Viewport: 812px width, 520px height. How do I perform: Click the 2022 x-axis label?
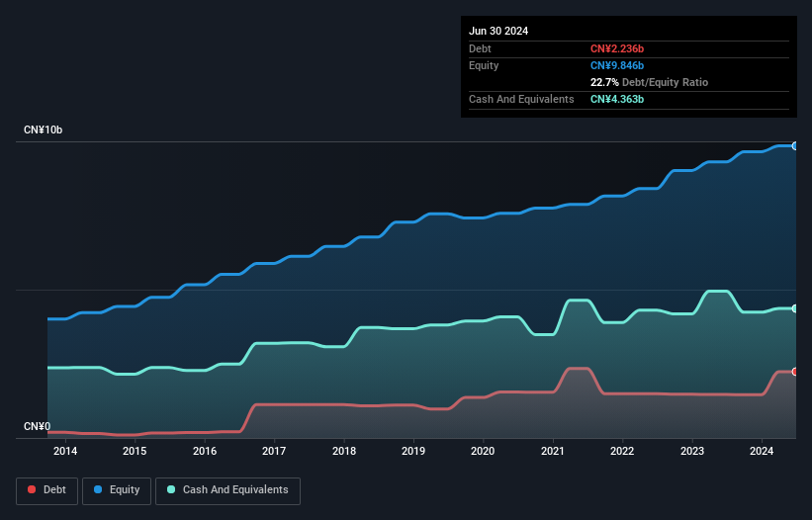(622, 451)
